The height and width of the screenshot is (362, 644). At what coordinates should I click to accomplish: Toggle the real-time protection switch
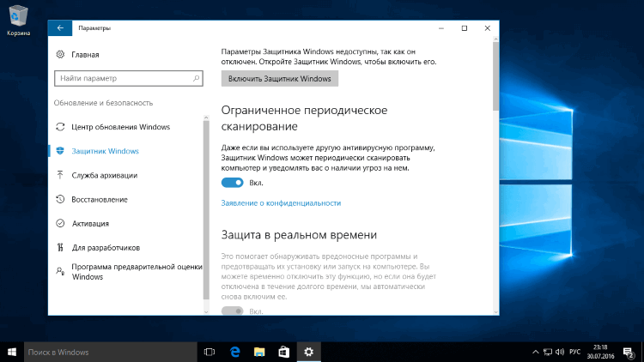tap(233, 311)
